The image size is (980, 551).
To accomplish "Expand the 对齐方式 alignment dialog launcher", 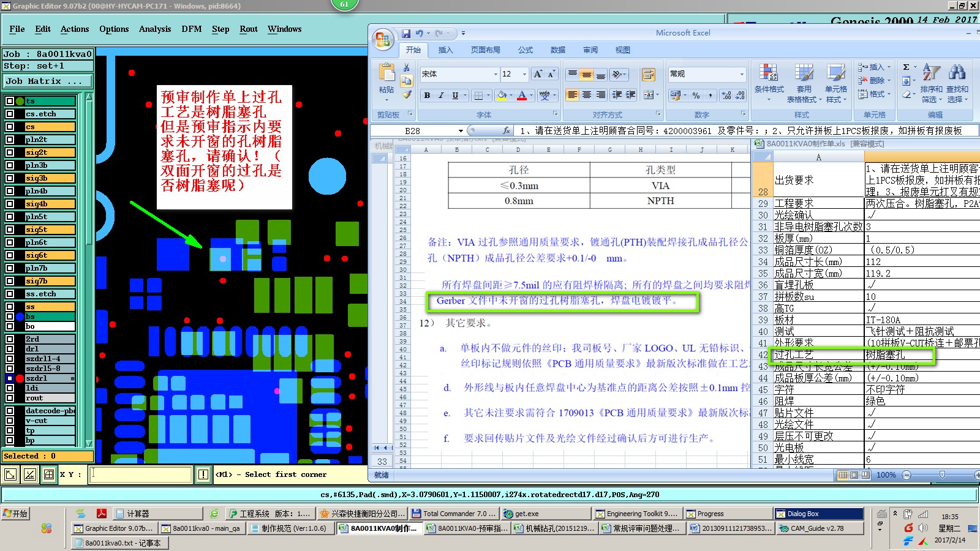I will tap(658, 114).
